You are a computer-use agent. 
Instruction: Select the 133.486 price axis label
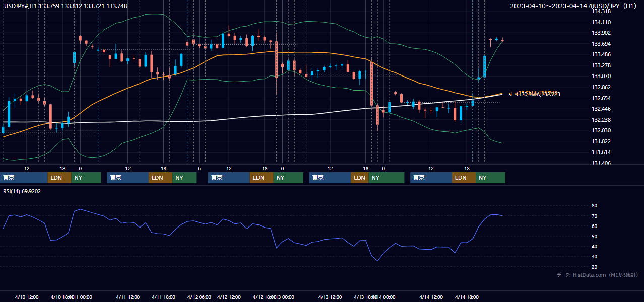602,54
